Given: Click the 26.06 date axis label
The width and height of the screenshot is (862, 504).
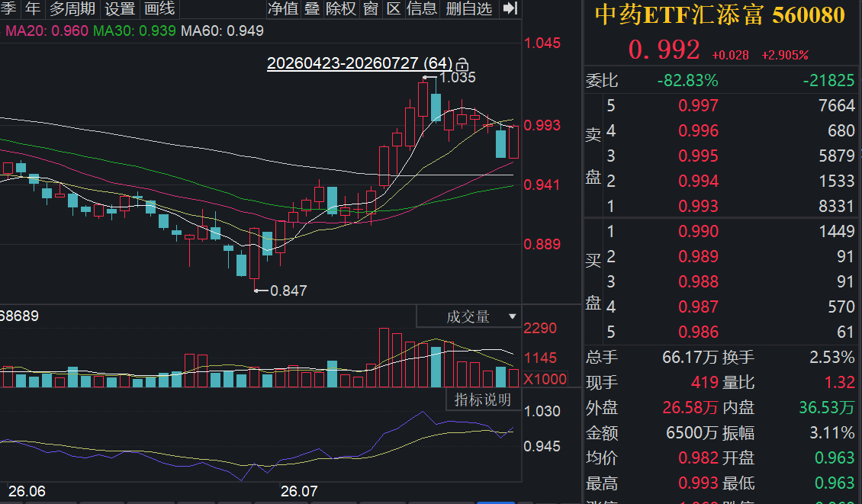Looking at the screenshot, I should pyautogui.click(x=27, y=491).
